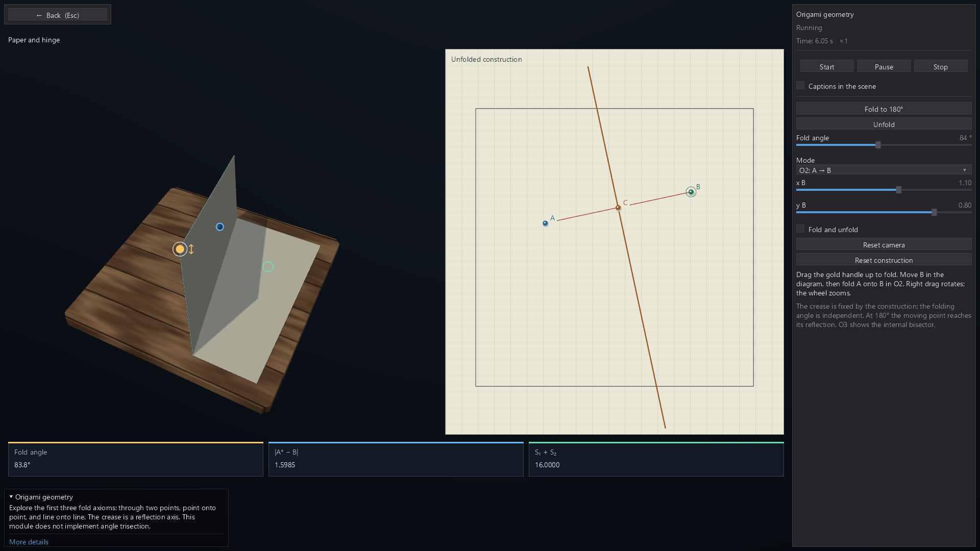The height and width of the screenshot is (551, 980).
Task: Click the blue point marker on the folded flap
Action: [219, 227]
